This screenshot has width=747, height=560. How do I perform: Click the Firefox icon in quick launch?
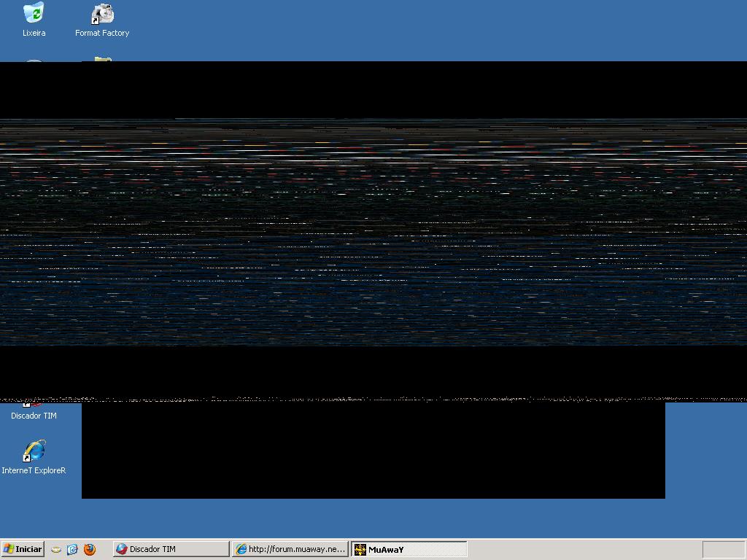(x=90, y=549)
